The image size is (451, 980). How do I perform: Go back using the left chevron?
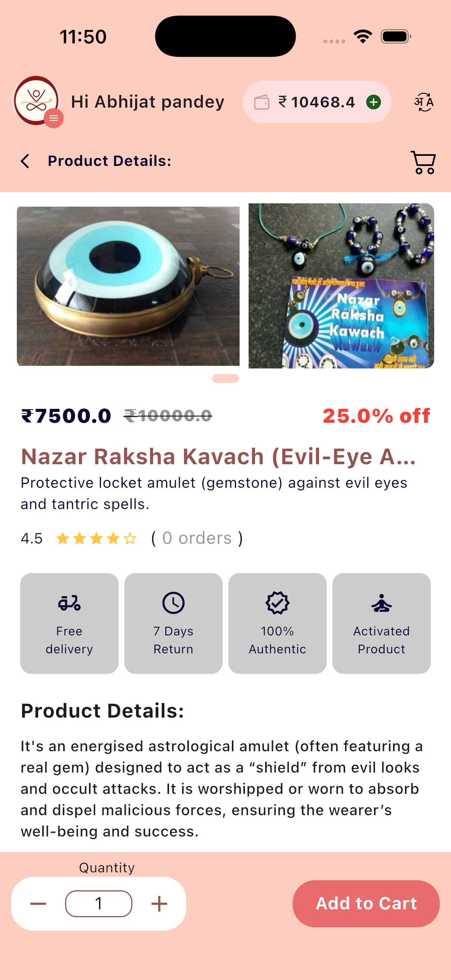click(x=25, y=161)
